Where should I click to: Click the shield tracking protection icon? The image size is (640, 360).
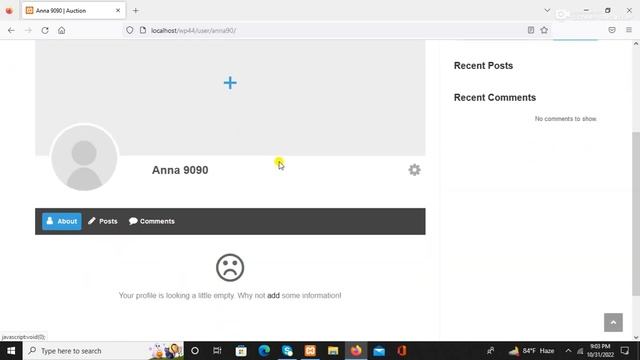(129, 30)
